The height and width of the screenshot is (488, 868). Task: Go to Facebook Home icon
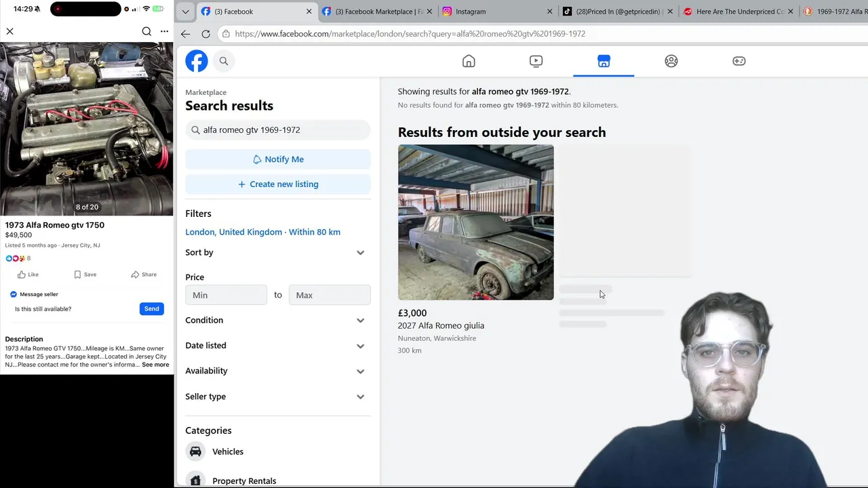point(469,61)
